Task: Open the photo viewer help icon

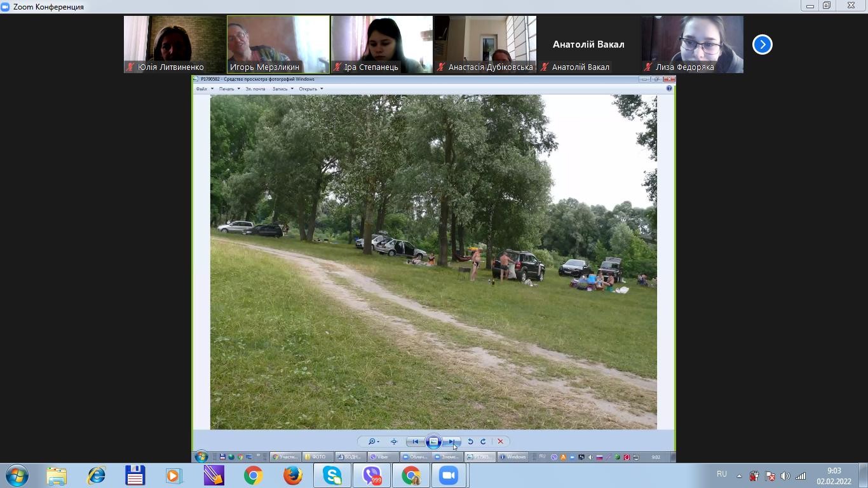Action: point(668,89)
